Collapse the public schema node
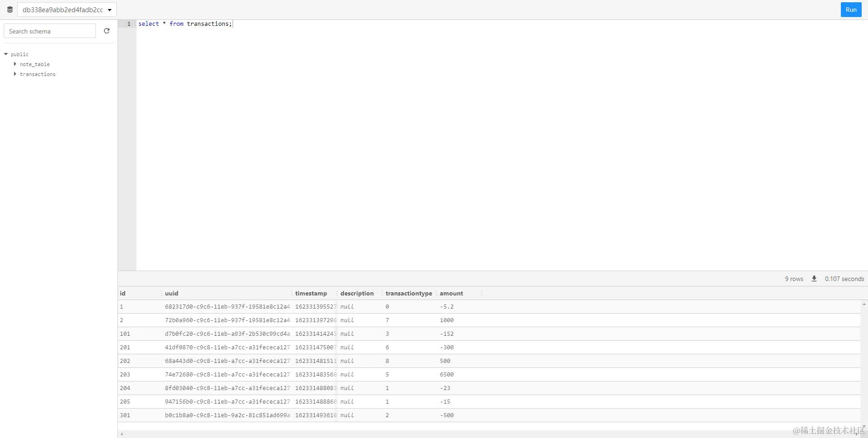This screenshot has height=438, width=868. (x=6, y=54)
